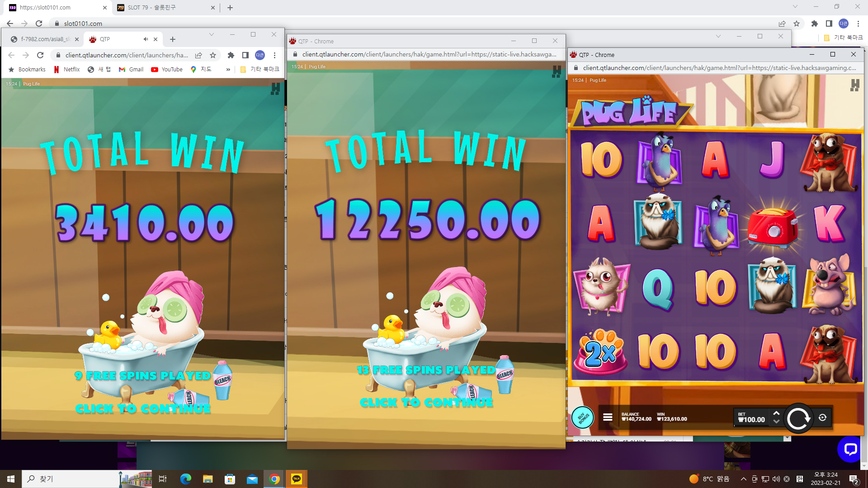Image resolution: width=868 pixels, height=488 pixels.
Task: Toggle the 한 Korean input mode indicator
Action: (799, 479)
